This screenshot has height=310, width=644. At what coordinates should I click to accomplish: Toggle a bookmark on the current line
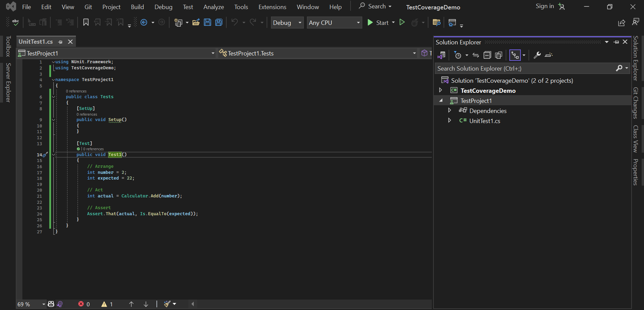click(x=86, y=23)
